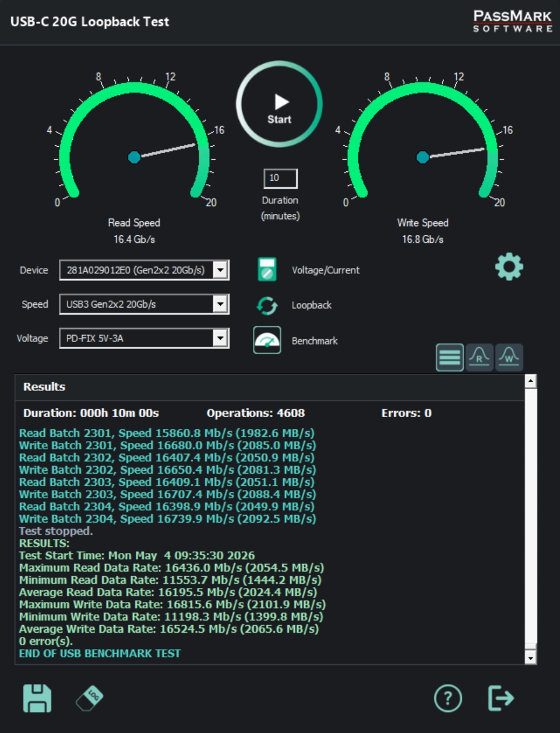560x733 pixels.
Task: Click the 'Minimum Read Data Rate' line
Action: pyautogui.click(x=170, y=580)
